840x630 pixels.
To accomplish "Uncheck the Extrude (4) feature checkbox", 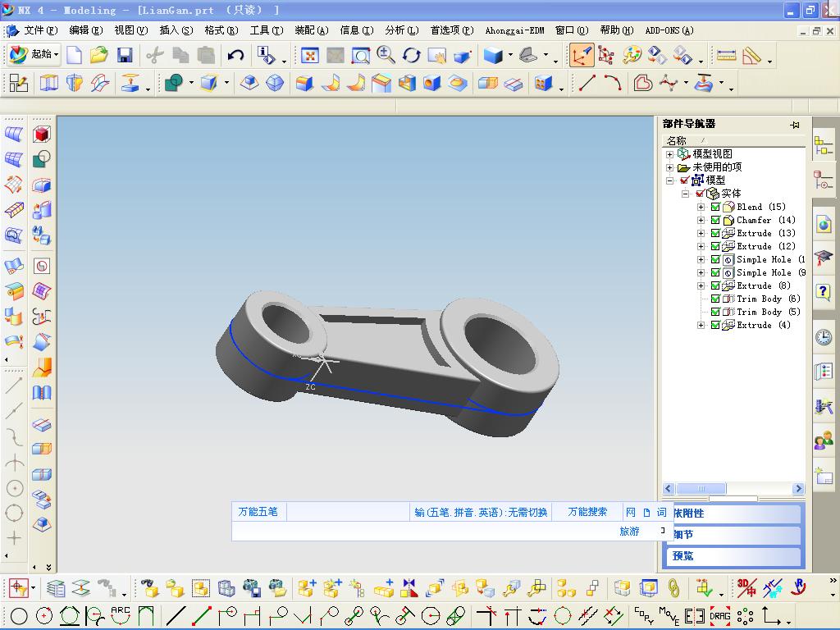I will point(715,325).
